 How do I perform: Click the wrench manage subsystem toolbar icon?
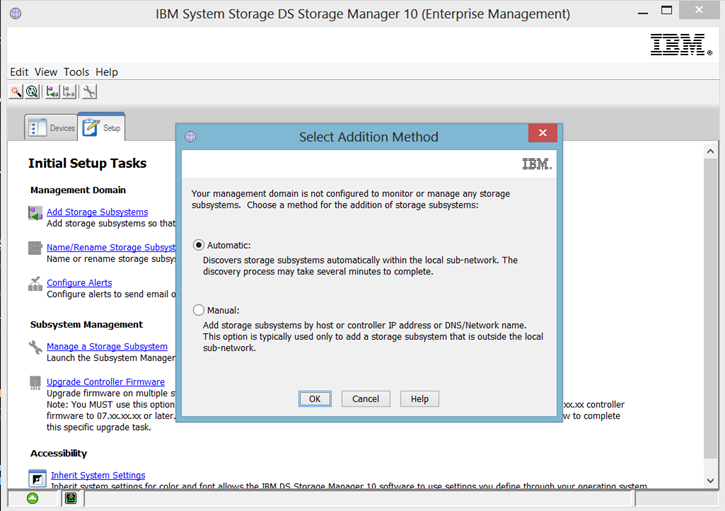(x=89, y=92)
